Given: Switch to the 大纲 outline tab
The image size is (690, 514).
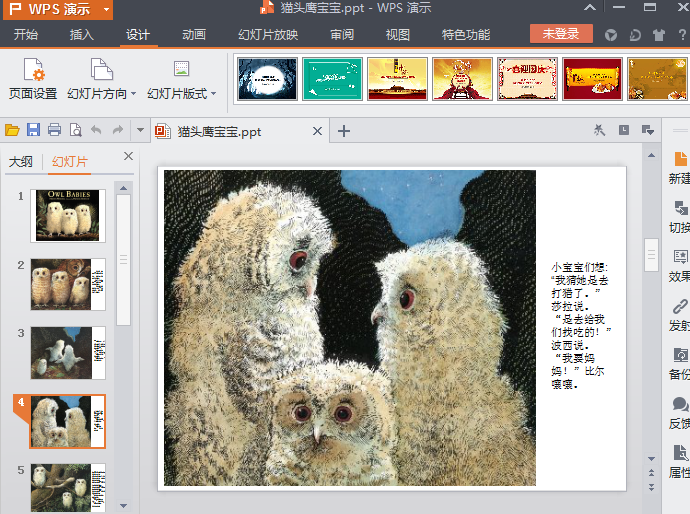Looking at the screenshot, I should tap(21, 162).
